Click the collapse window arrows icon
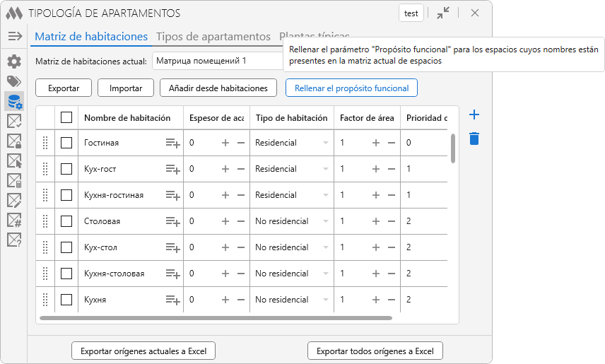 (443, 13)
